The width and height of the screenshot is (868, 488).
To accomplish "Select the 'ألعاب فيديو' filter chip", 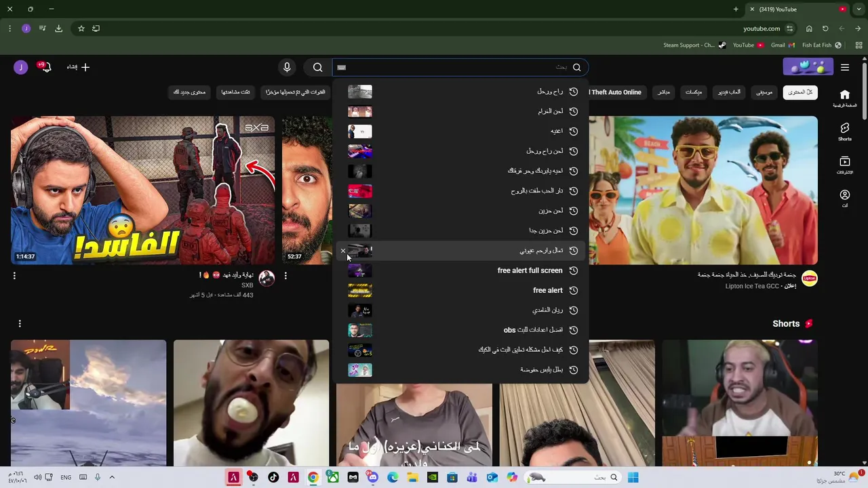I will (x=729, y=92).
